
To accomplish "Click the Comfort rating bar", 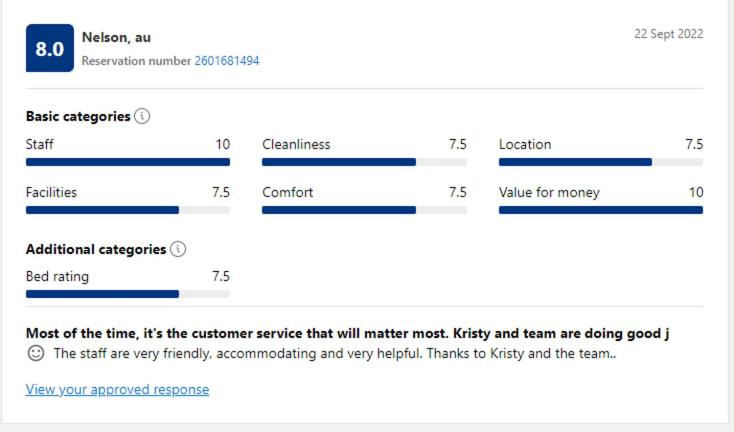I will pyautogui.click(x=364, y=210).
